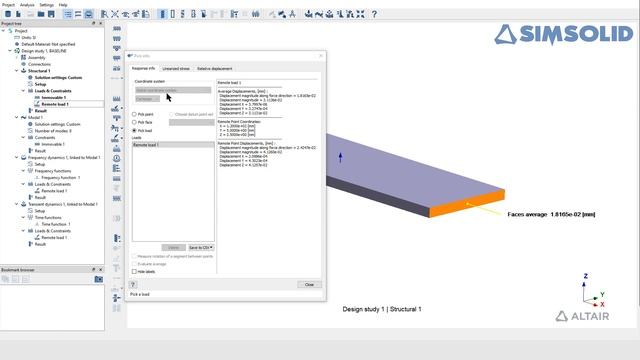
Task: Click the Altair logo in viewport
Action: tap(582, 316)
